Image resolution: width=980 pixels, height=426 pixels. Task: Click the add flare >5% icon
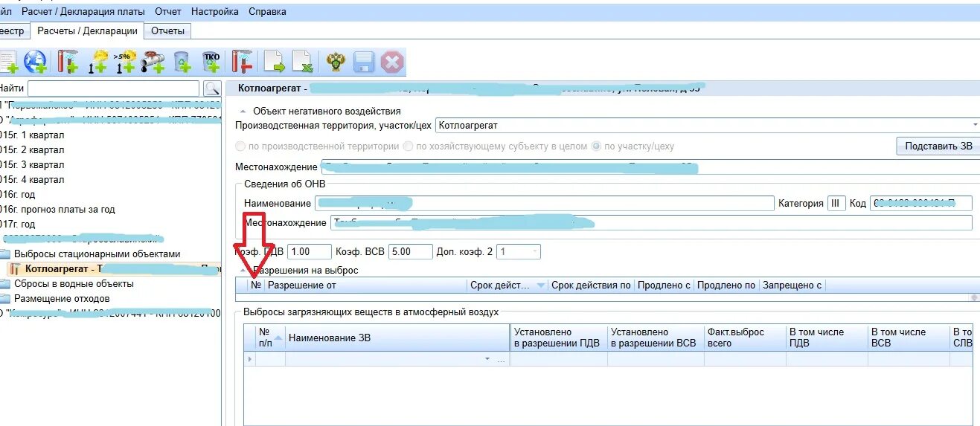(x=125, y=62)
